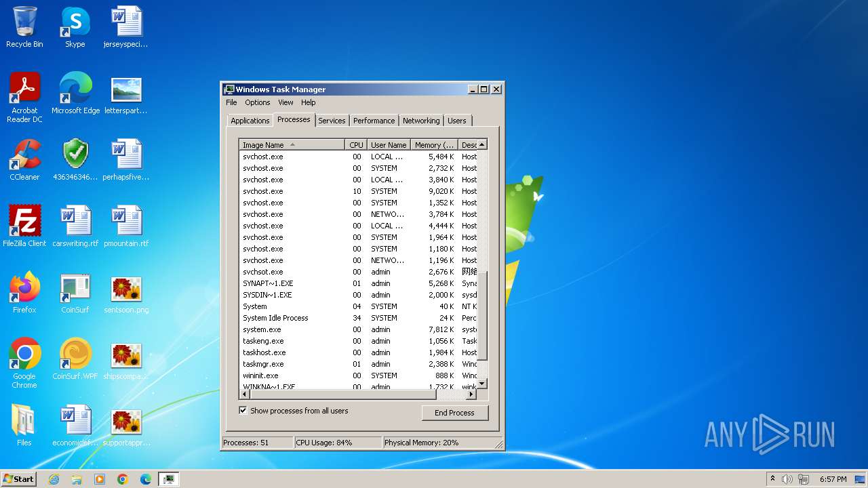
Task: Open the CoinSurf.WPF shortcut
Action: 75,359
